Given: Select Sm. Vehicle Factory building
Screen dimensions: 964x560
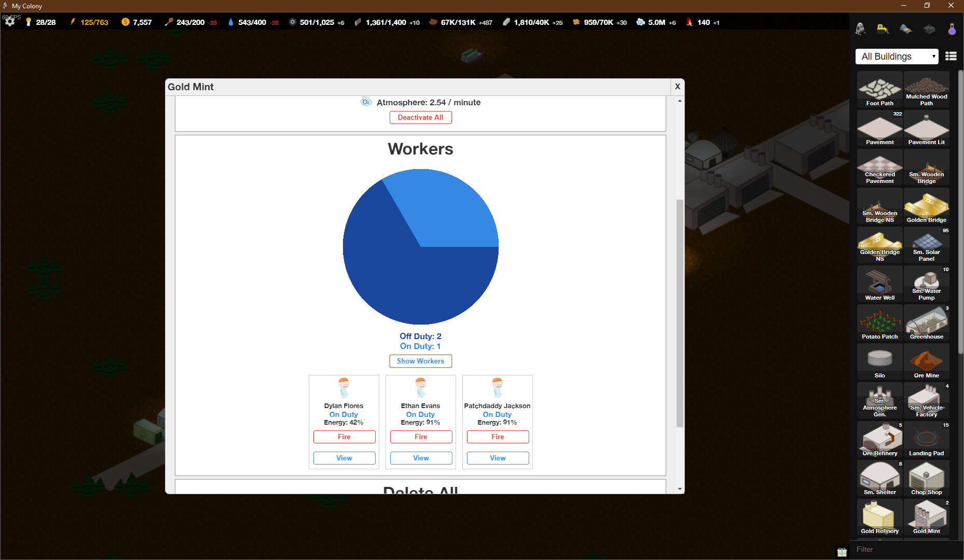Looking at the screenshot, I should click(x=927, y=400).
